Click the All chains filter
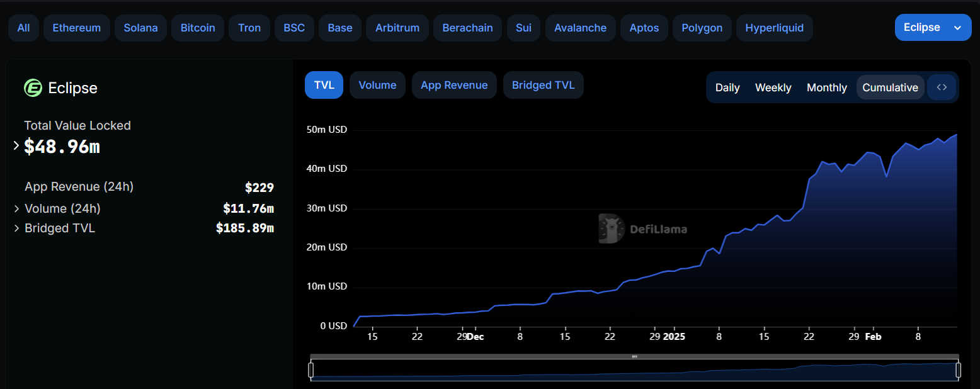 pyautogui.click(x=23, y=27)
